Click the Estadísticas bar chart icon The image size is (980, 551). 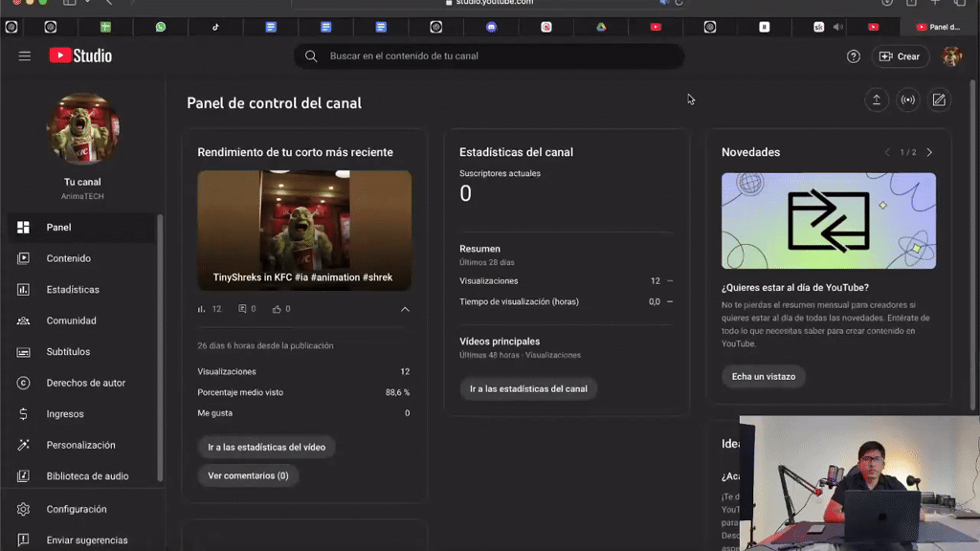tap(23, 289)
